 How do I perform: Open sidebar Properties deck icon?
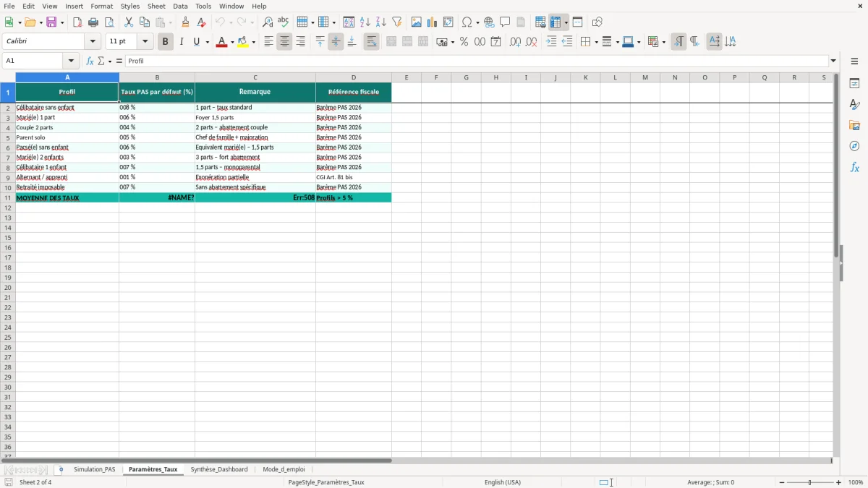[854, 83]
